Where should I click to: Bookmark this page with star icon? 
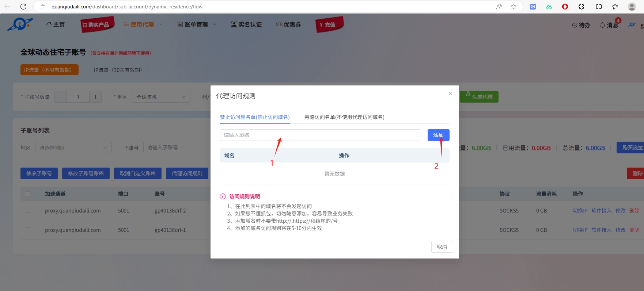[x=514, y=7]
